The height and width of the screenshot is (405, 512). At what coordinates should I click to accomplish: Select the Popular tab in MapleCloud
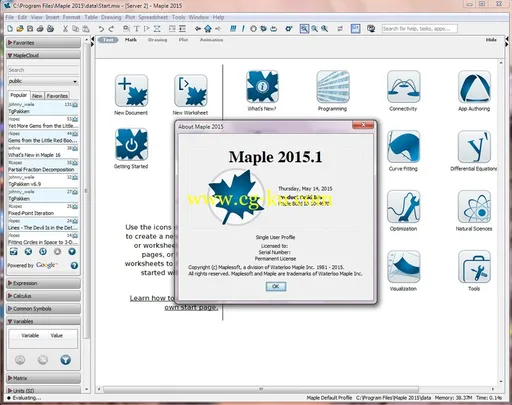tap(19, 95)
